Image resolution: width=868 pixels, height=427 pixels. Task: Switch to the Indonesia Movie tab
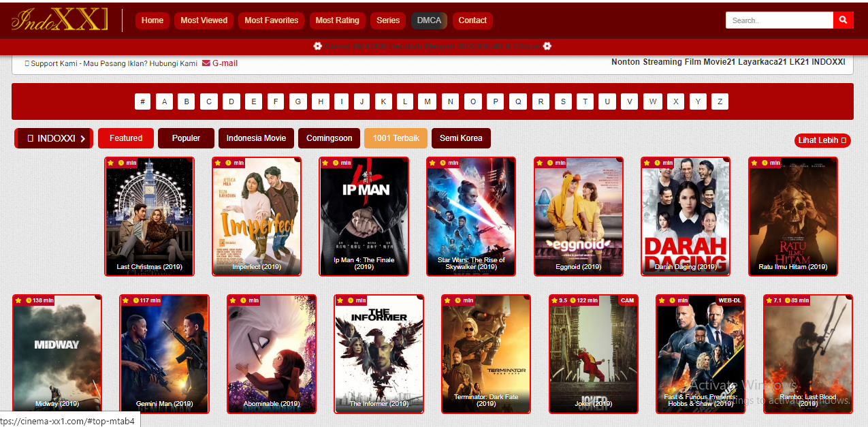click(256, 138)
